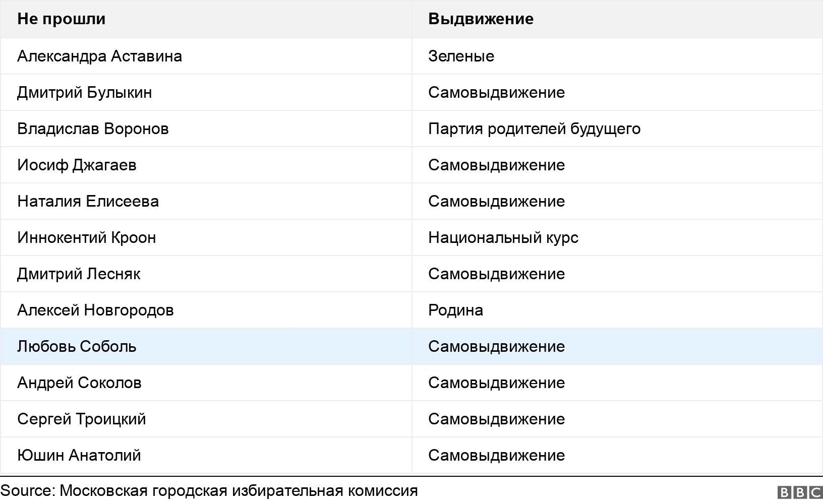Click the name Александра Аставина
Viewport: 823px width, 504px height.
point(99,56)
